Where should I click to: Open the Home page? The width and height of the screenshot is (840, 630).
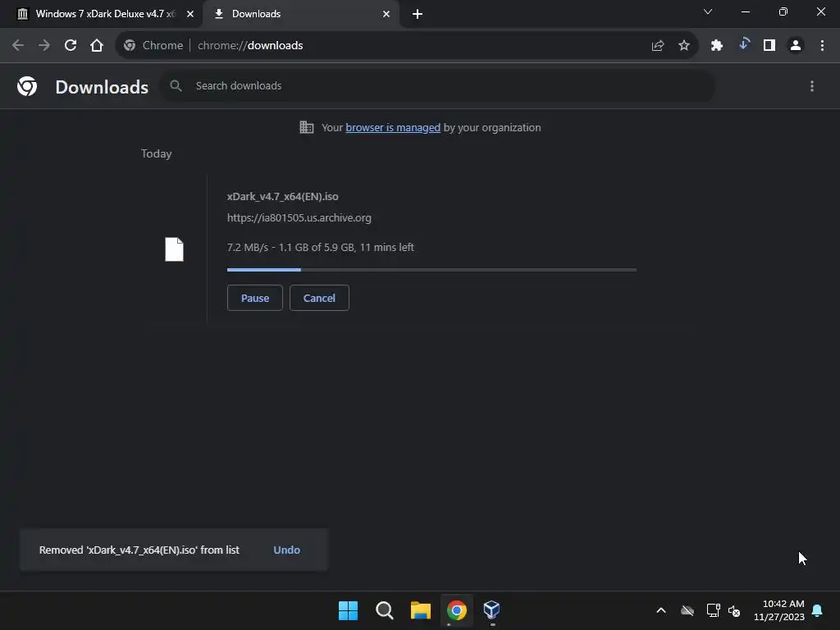pos(97,46)
